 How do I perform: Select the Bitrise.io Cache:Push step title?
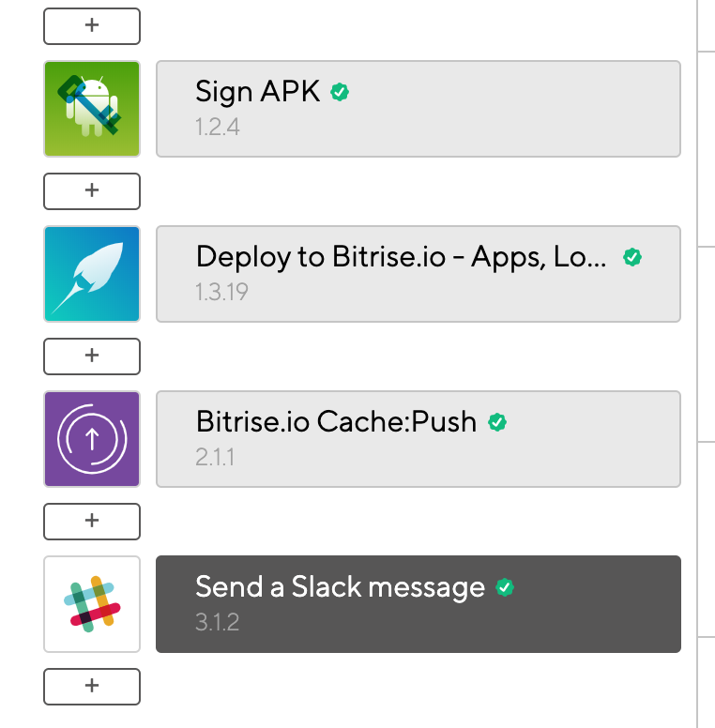point(336,421)
